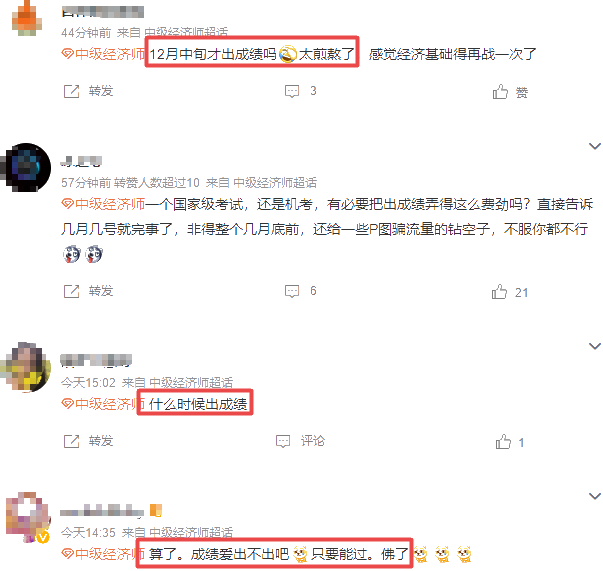Click repost icon on the 今天15:02 post

(x=71, y=441)
